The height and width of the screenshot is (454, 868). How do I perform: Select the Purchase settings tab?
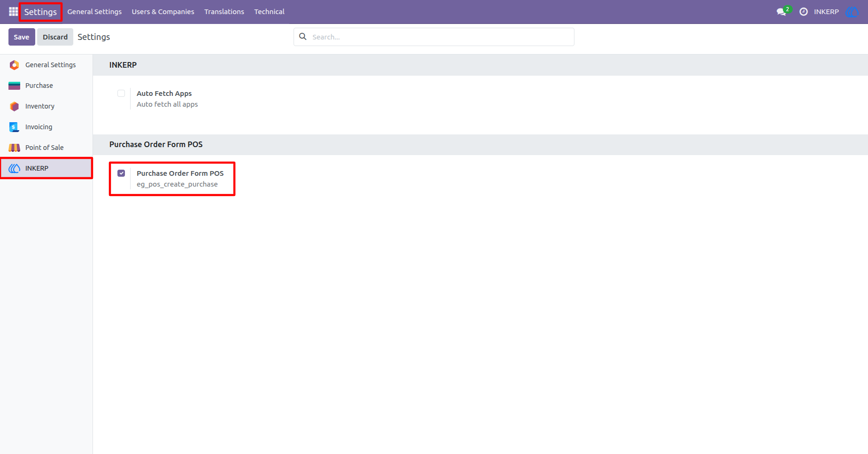tap(46, 86)
